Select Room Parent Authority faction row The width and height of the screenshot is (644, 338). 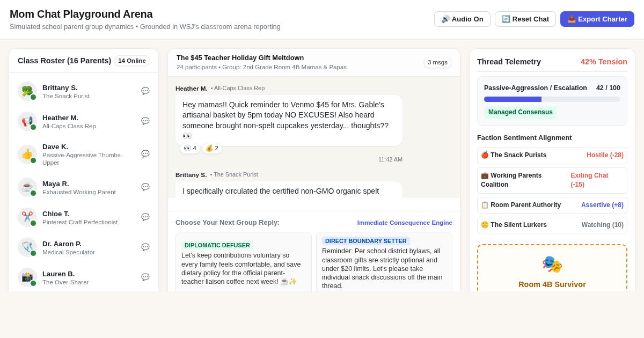552,205
